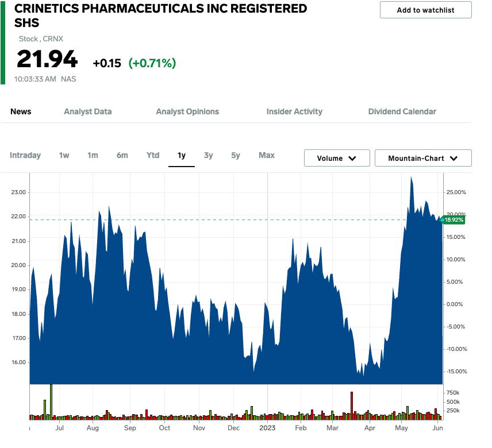
Task: Click the green 18.92% performance badge
Action: [x=452, y=219]
